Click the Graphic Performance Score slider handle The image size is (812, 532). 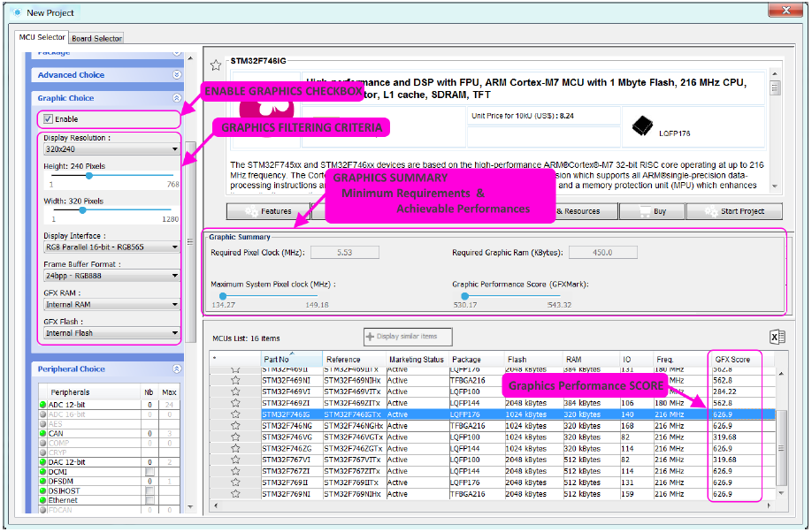(464, 296)
